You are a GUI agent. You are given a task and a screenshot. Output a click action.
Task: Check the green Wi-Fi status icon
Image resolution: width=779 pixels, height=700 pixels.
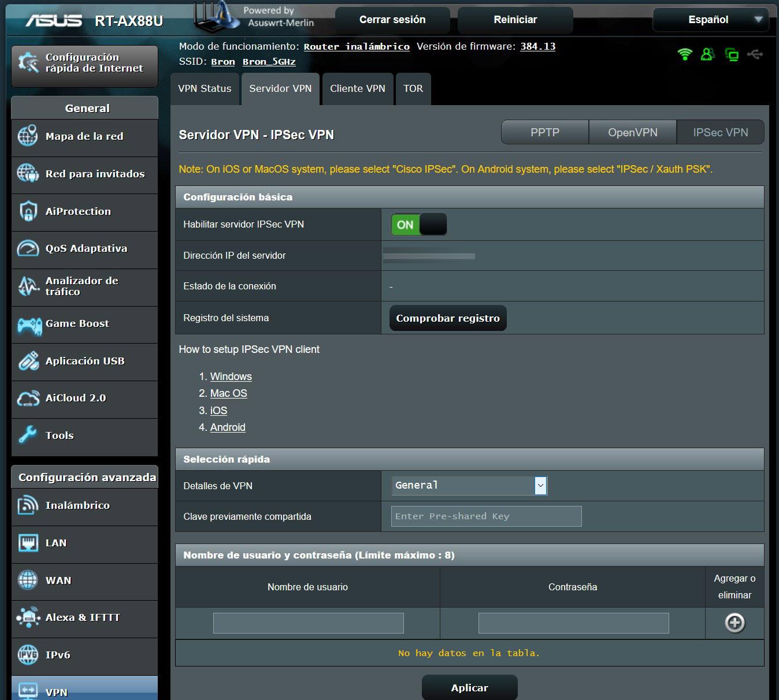685,54
